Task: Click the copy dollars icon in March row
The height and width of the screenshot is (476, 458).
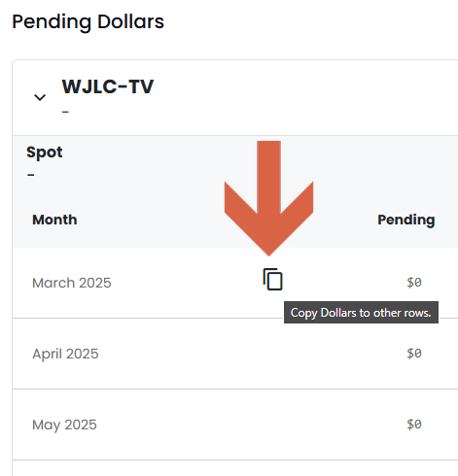Action: tap(272, 279)
